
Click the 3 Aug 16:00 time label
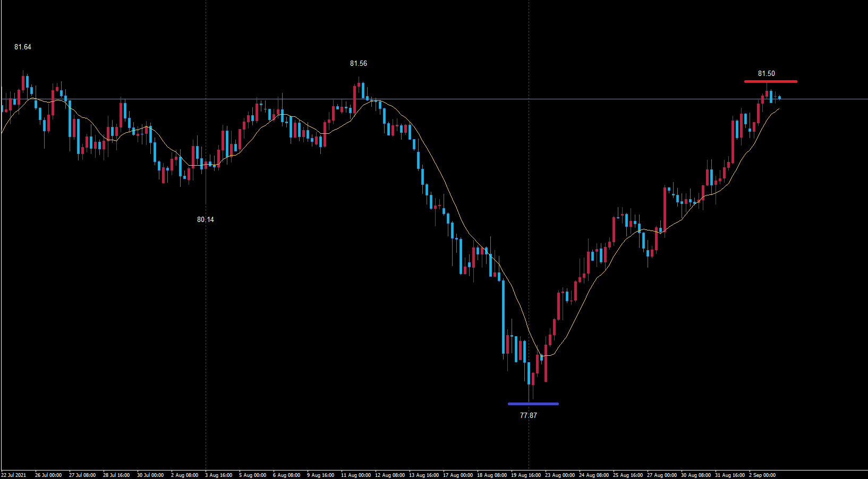219,475
